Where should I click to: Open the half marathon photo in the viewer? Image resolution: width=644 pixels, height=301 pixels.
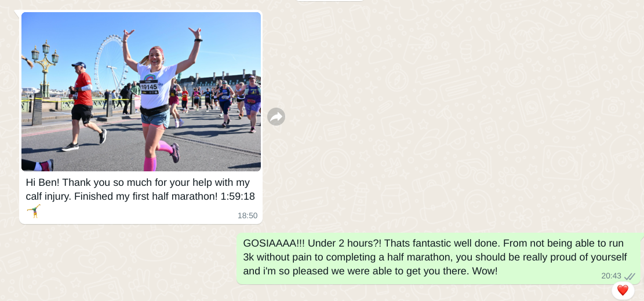coord(141,91)
